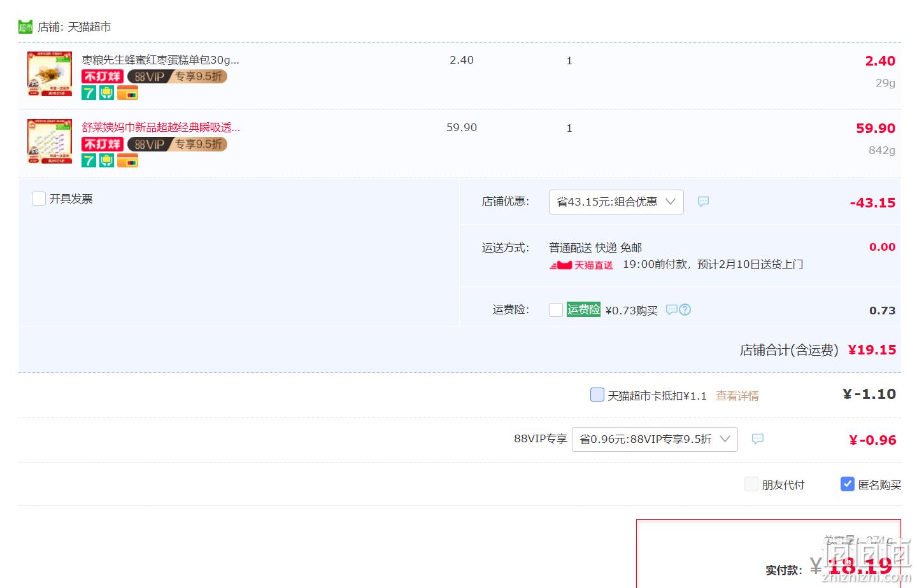917x588 pixels.
Task: Click the -43.15 discount amount
Action: coord(872,203)
